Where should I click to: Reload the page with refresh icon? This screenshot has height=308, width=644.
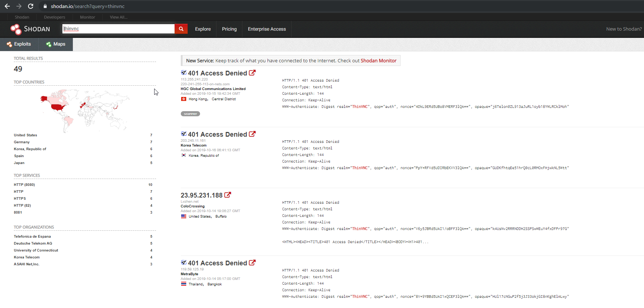(31, 6)
